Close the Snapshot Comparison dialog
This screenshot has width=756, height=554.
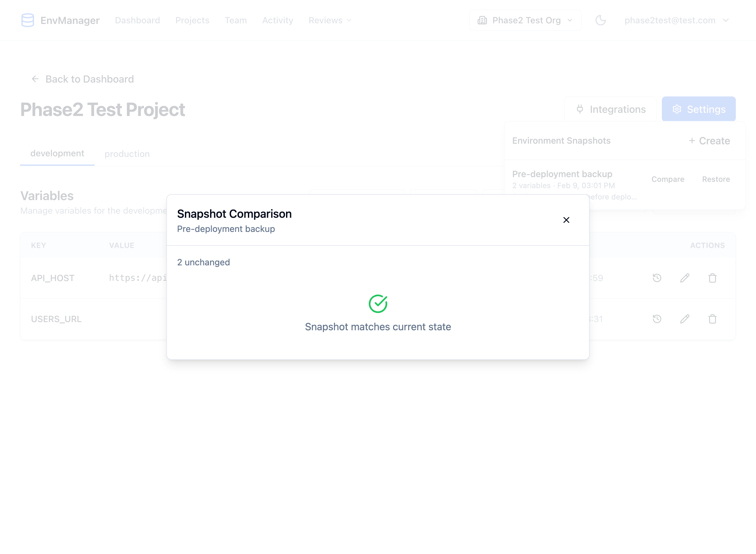[566, 220]
